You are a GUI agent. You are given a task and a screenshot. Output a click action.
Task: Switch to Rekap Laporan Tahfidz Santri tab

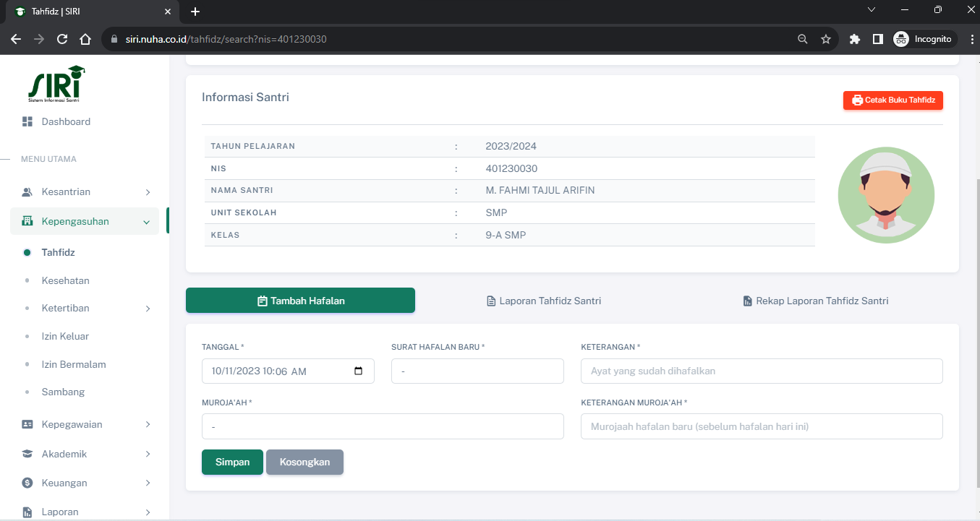click(x=815, y=301)
